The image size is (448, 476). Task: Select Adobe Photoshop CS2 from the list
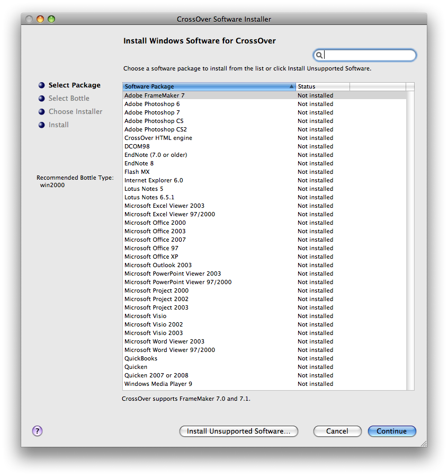(156, 129)
